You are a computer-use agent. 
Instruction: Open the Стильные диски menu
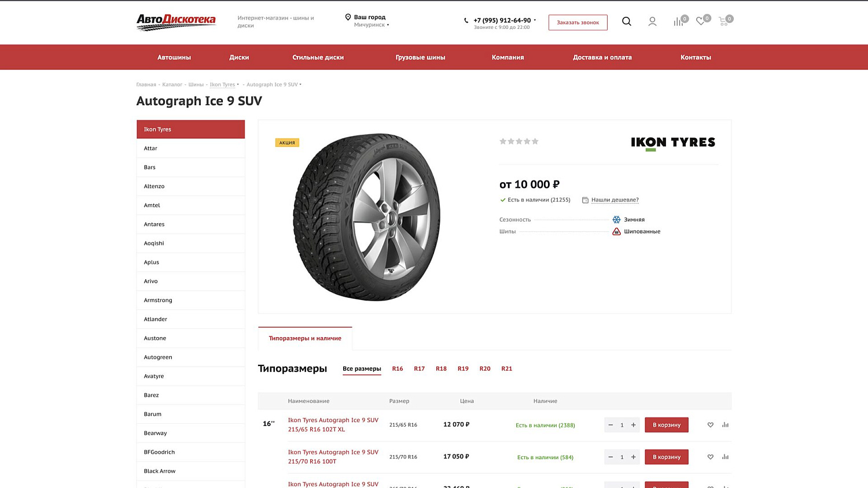[318, 57]
